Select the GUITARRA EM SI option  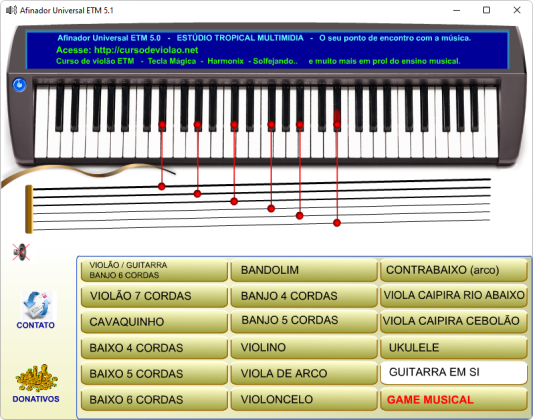(x=453, y=372)
